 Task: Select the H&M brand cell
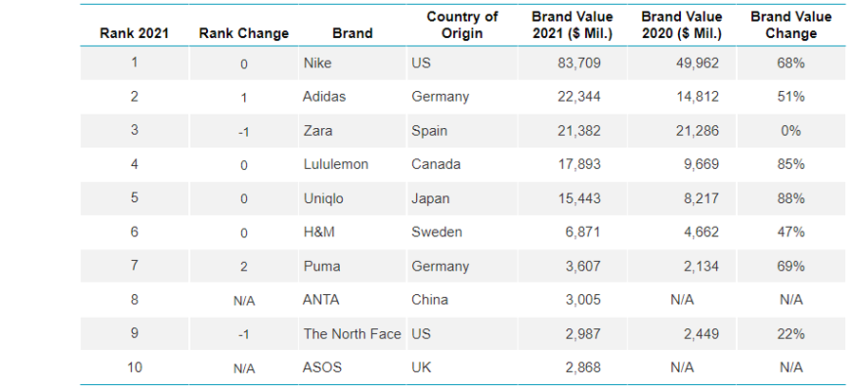tap(319, 232)
